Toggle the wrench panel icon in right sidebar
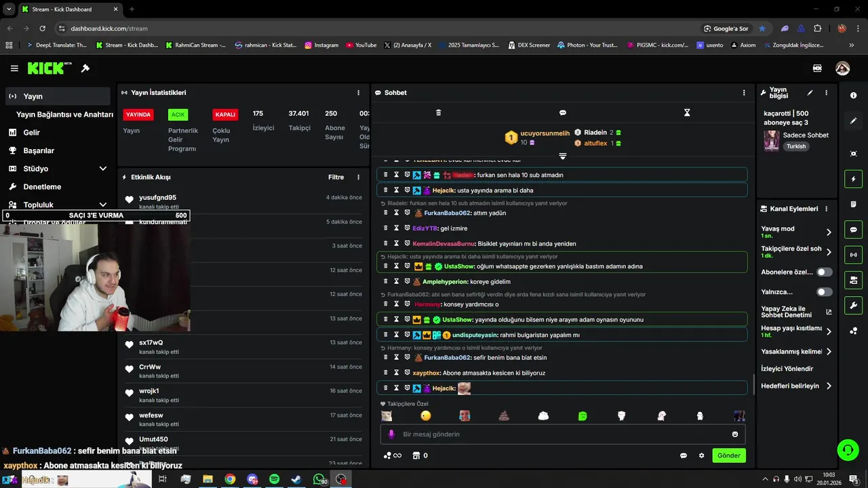This screenshot has width=868, height=488. [x=853, y=305]
